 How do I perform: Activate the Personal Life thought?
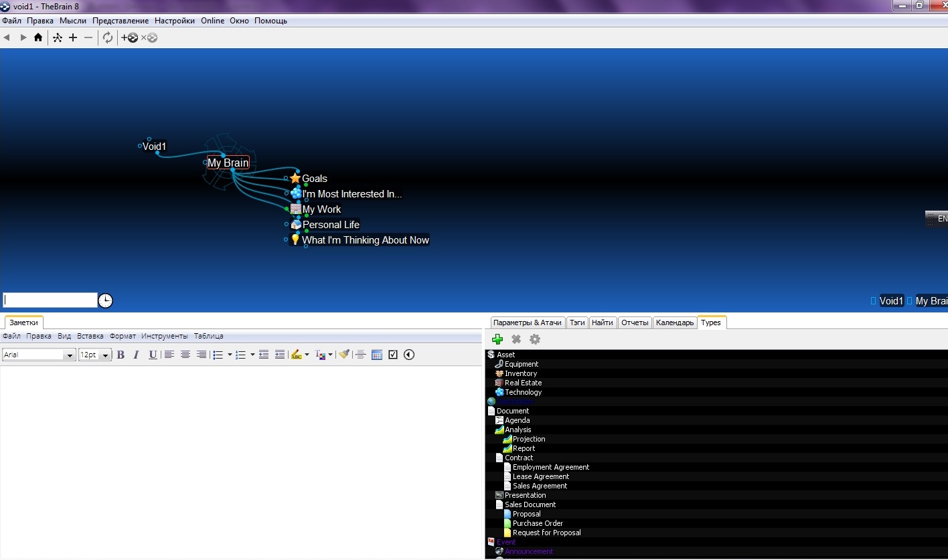(x=331, y=225)
